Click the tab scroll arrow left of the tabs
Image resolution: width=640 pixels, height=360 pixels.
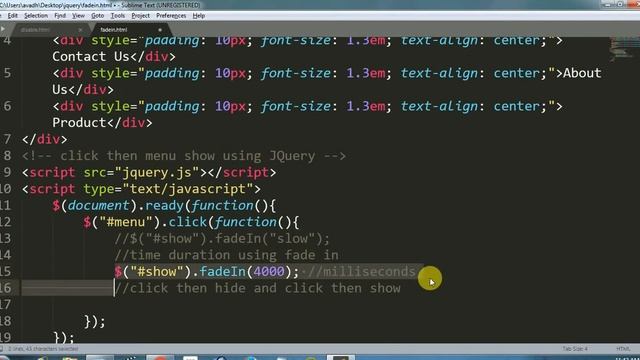[2, 29]
